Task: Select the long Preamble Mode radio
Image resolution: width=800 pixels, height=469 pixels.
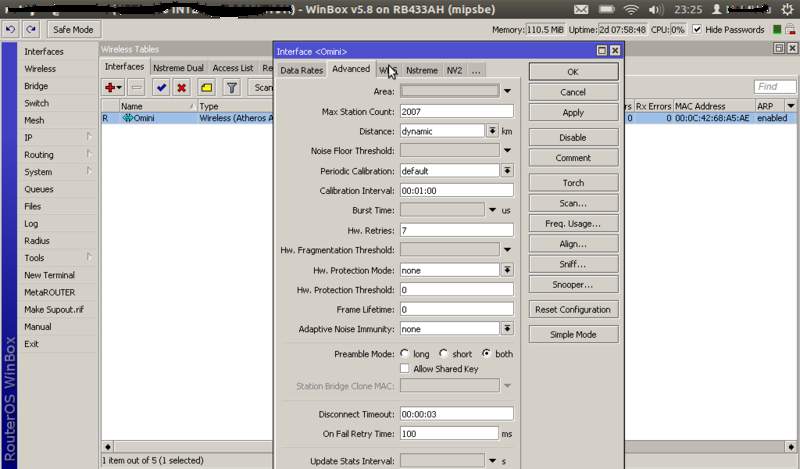Action: coord(405,353)
